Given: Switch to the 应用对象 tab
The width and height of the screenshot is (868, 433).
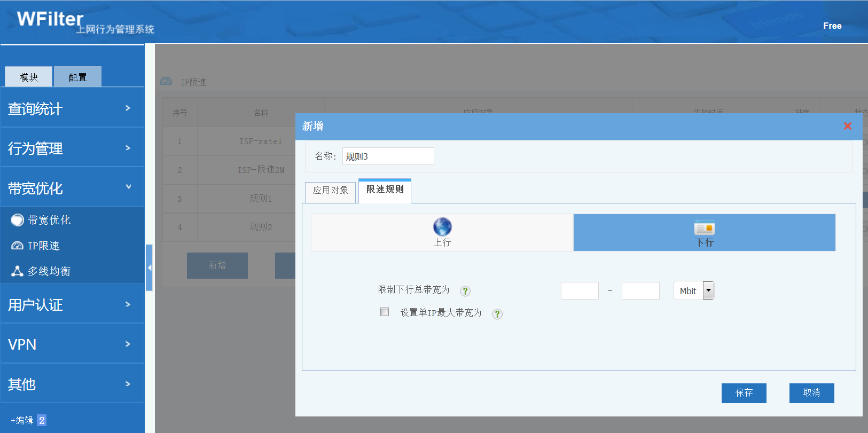Looking at the screenshot, I should pyautogui.click(x=330, y=191).
